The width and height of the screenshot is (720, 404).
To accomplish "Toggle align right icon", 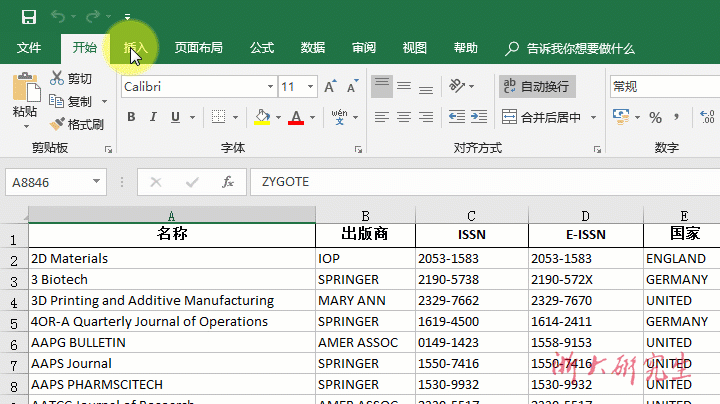I will pyautogui.click(x=426, y=117).
